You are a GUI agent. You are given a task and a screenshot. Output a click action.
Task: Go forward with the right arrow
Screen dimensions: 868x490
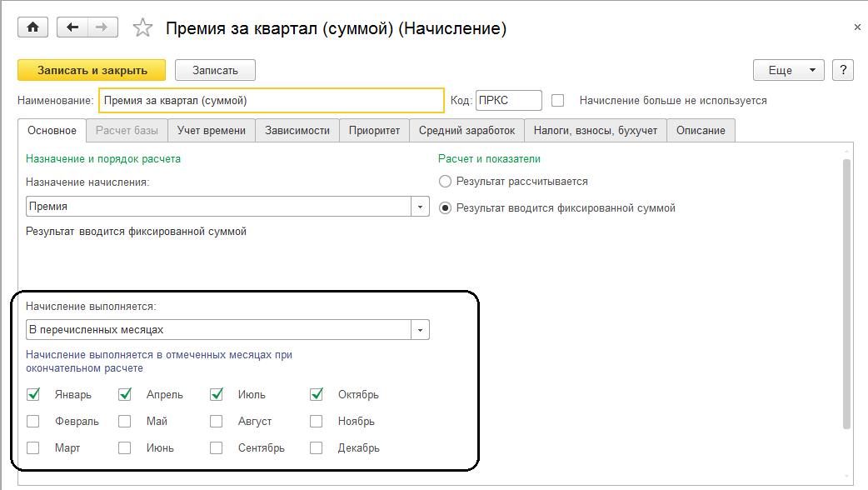(x=101, y=27)
